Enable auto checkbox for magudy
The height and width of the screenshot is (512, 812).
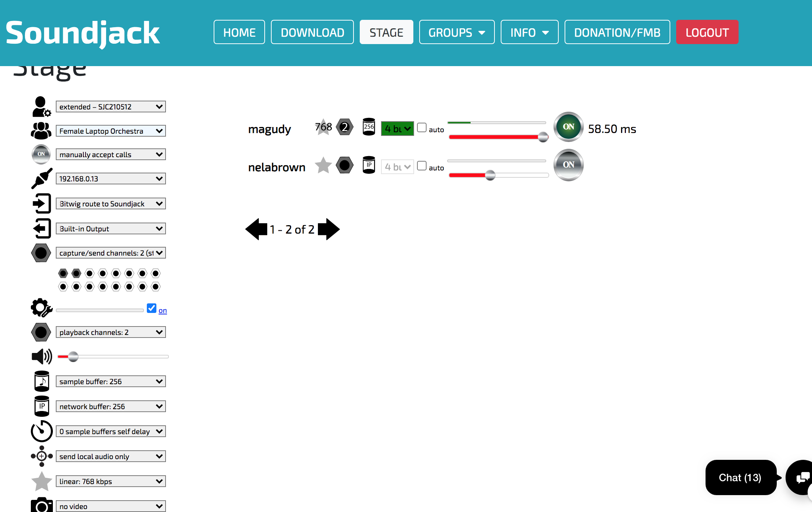[422, 127]
